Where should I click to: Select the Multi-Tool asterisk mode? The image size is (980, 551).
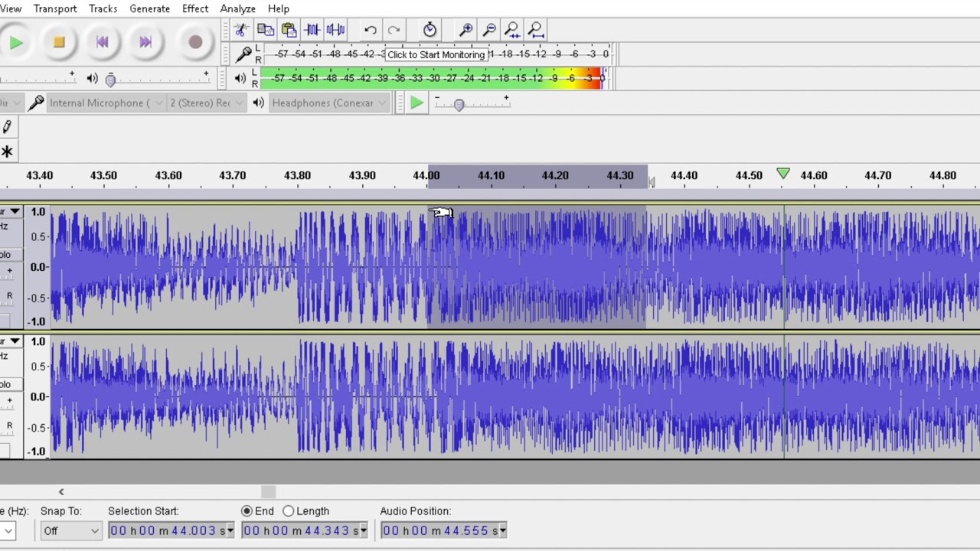tap(7, 152)
